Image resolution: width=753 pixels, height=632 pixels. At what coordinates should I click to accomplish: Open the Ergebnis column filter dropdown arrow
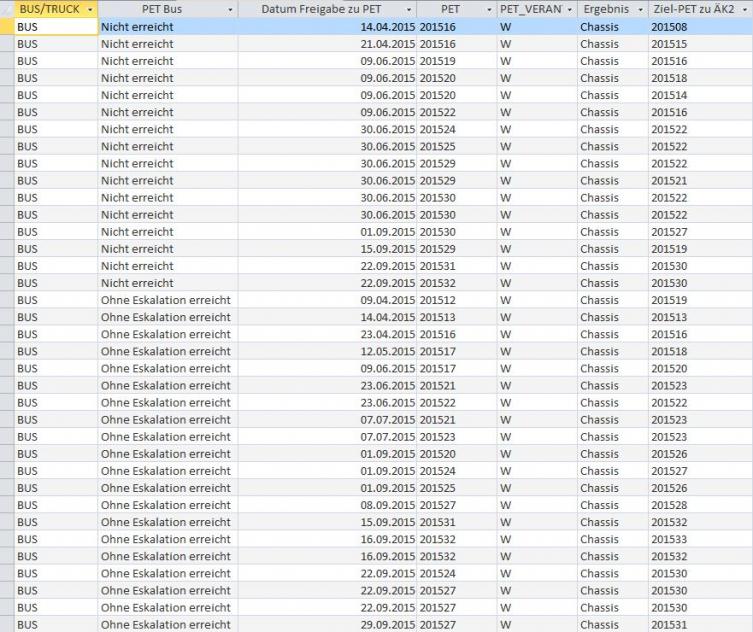tap(641, 10)
